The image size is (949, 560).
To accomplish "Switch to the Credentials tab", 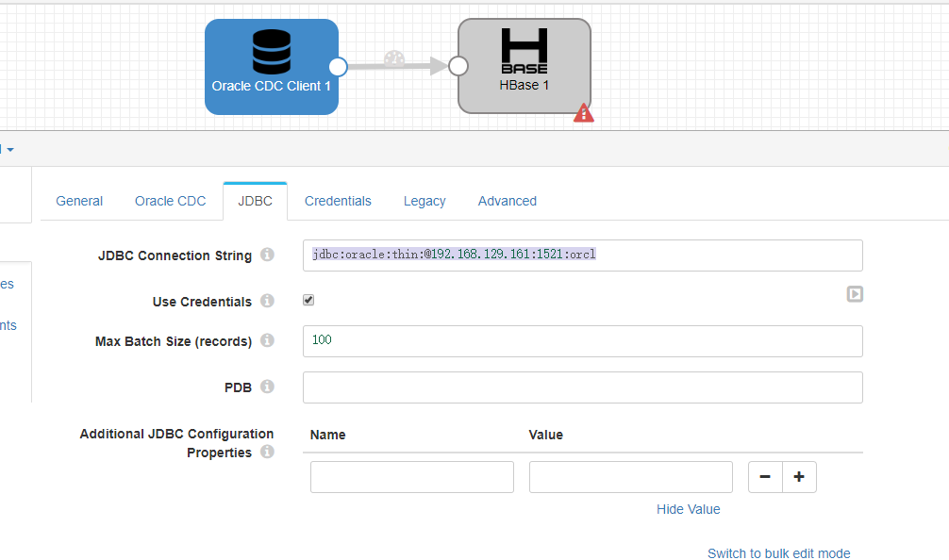I will click(x=338, y=201).
